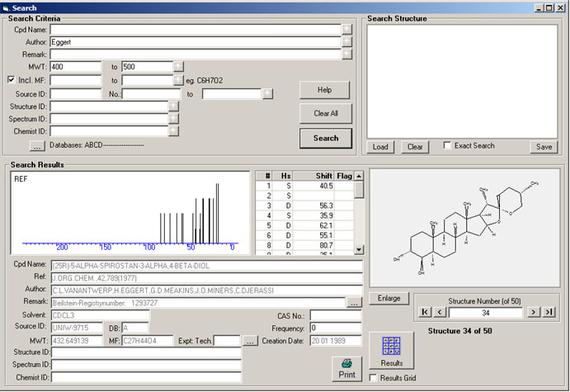Click the MWT minimum value field
The width and height of the screenshot is (570, 392).
[x=74, y=67]
